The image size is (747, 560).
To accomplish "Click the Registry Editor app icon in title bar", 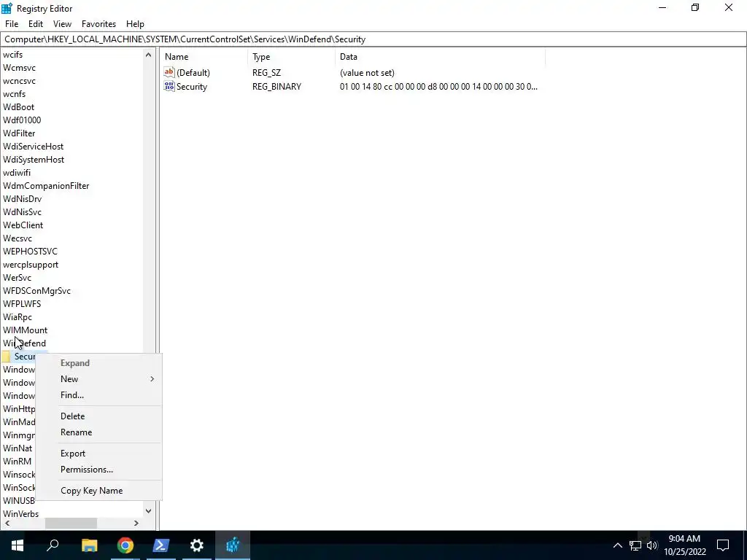I will tap(7, 8).
